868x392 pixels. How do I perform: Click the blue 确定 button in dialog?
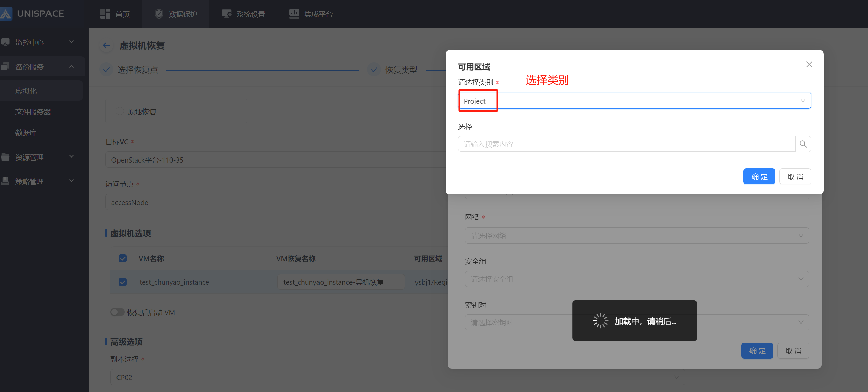coord(759,176)
